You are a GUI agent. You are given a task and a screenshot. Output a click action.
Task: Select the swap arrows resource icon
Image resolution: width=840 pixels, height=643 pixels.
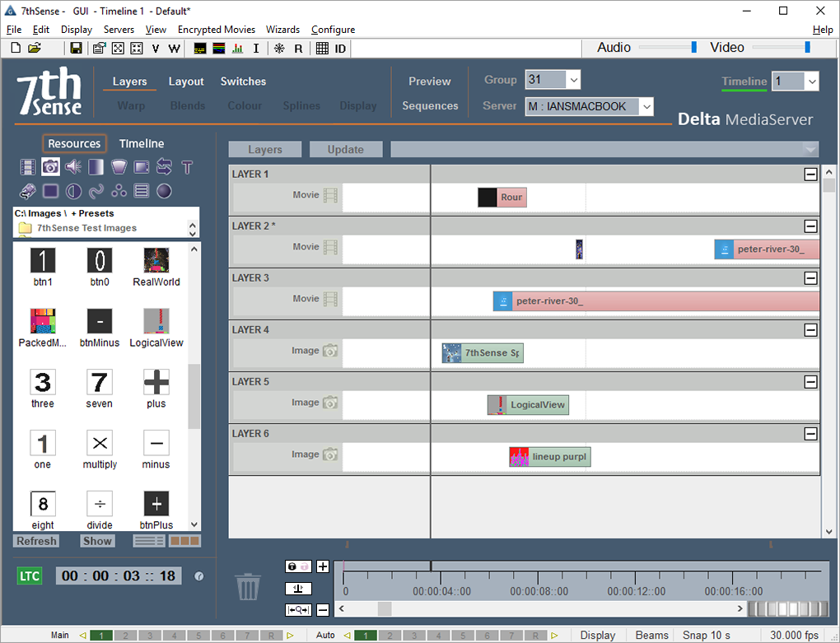(164, 167)
